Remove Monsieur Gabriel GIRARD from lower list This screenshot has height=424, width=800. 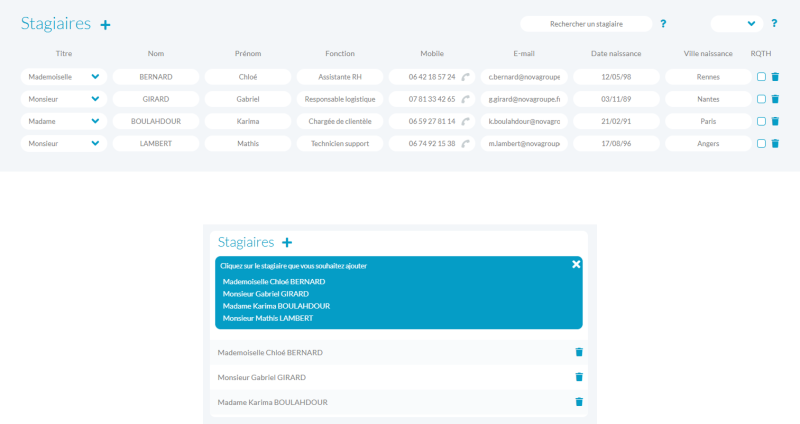[579, 377]
